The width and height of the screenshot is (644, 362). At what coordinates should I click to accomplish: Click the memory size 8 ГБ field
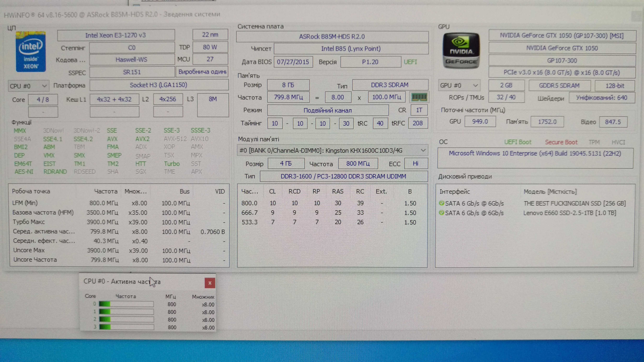click(288, 85)
